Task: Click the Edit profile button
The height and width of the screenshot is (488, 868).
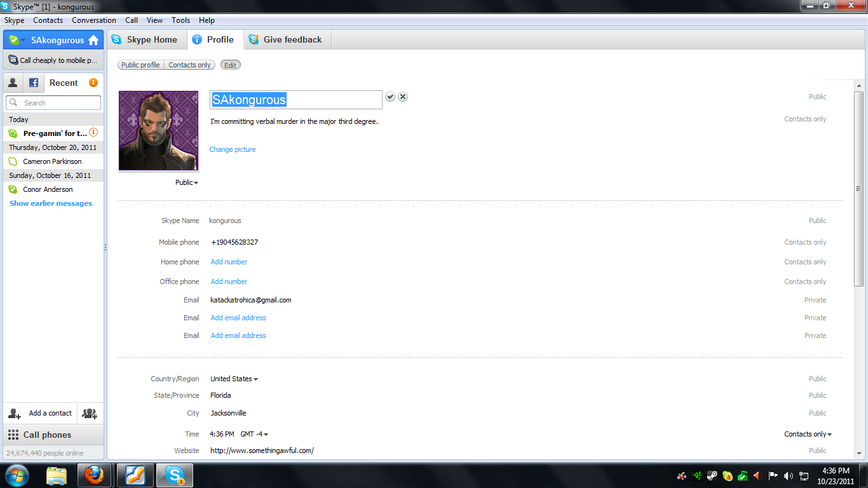Action: click(x=231, y=65)
